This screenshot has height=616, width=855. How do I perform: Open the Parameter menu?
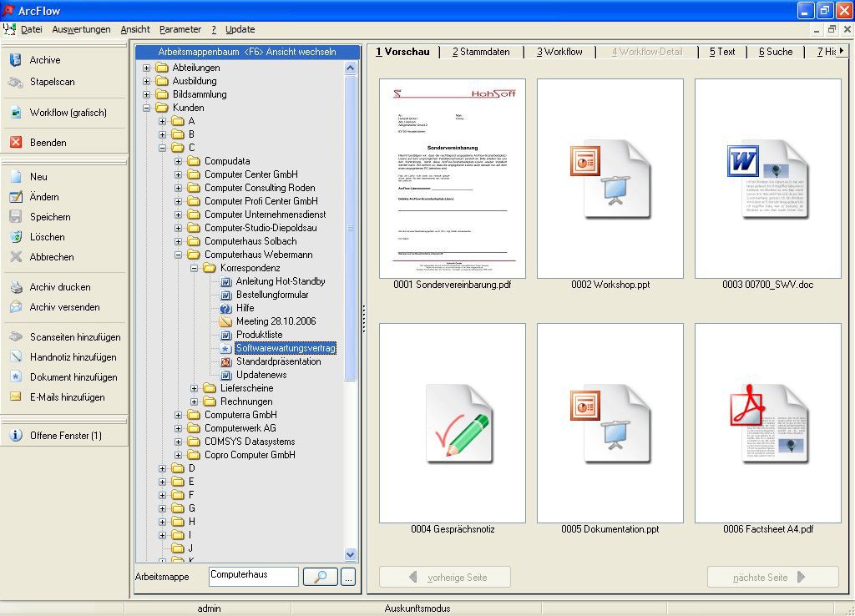pos(180,29)
